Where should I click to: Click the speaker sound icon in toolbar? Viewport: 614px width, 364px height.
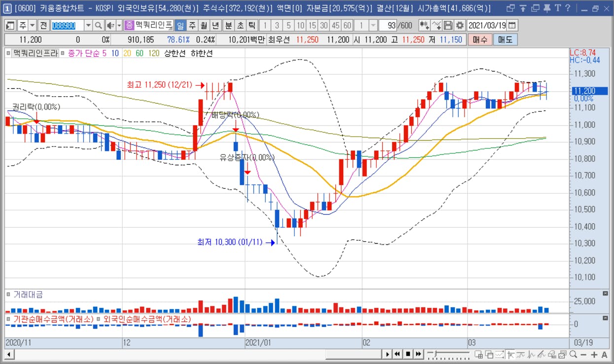click(110, 25)
